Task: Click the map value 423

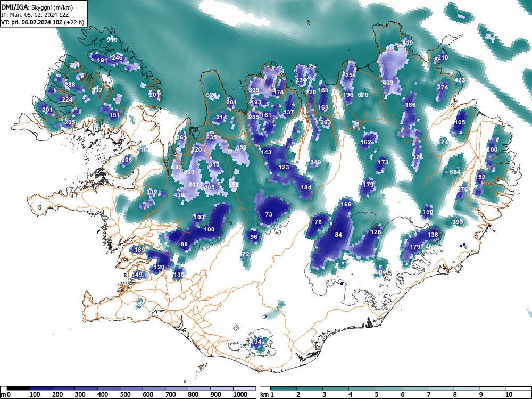Action: coord(460,80)
